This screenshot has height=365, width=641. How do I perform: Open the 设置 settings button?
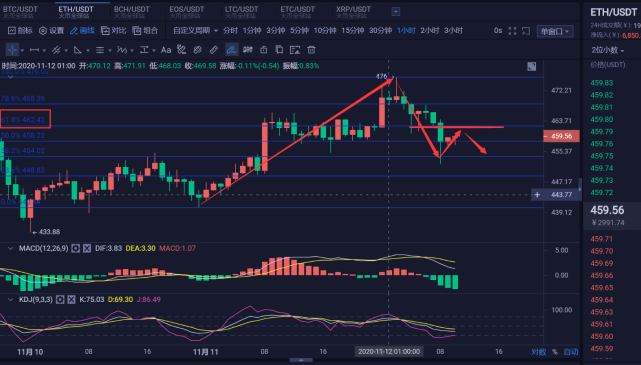pyautogui.click(x=52, y=31)
